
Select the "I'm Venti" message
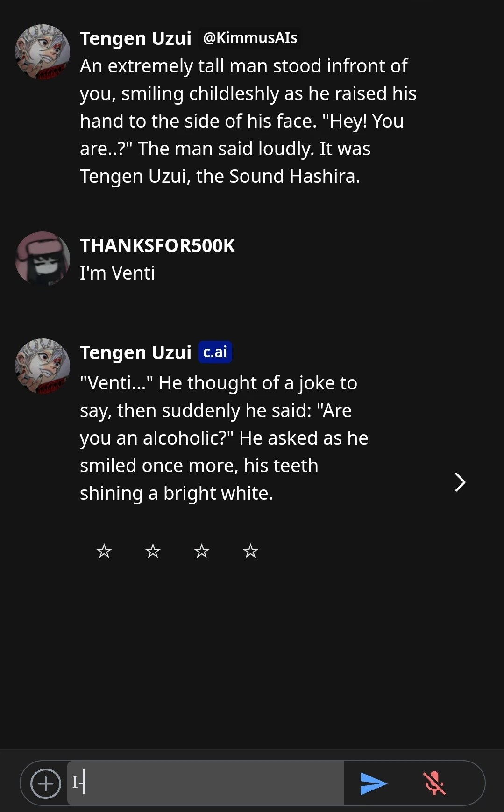pyautogui.click(x=117, y=273)
